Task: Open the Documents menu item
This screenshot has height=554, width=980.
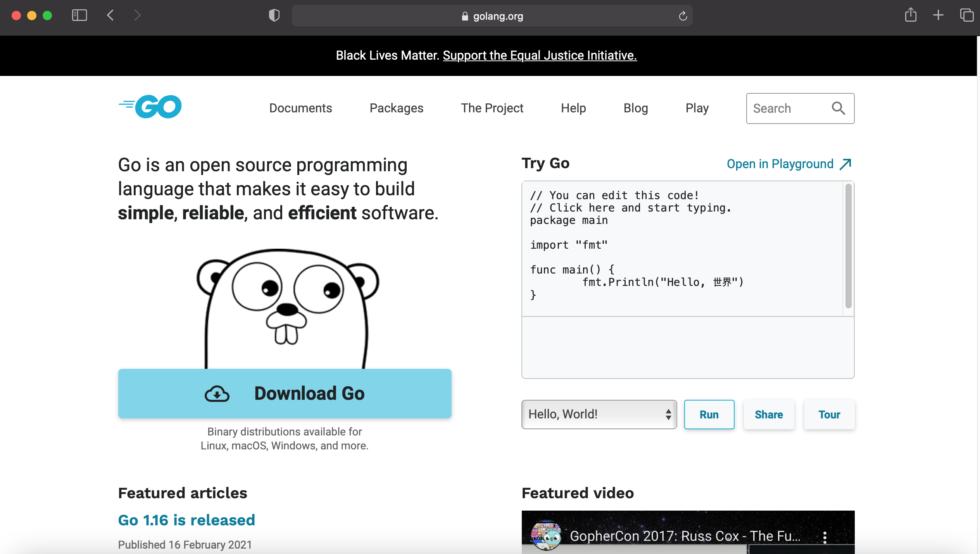Action: [x=300, y=108]
